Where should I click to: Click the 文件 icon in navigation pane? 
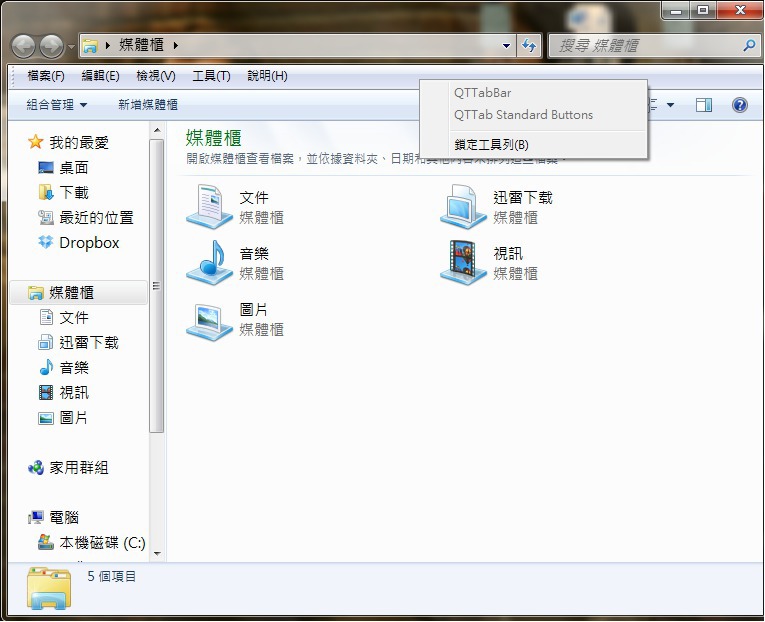click(46, 318)
